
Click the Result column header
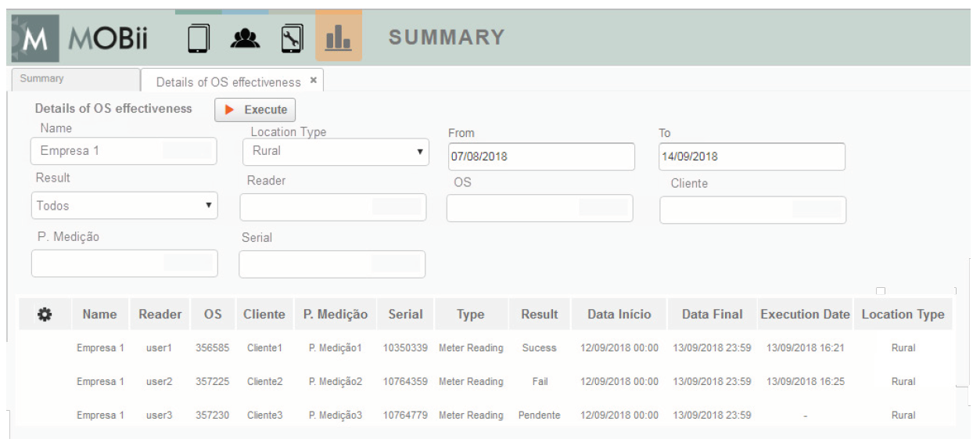539,315
